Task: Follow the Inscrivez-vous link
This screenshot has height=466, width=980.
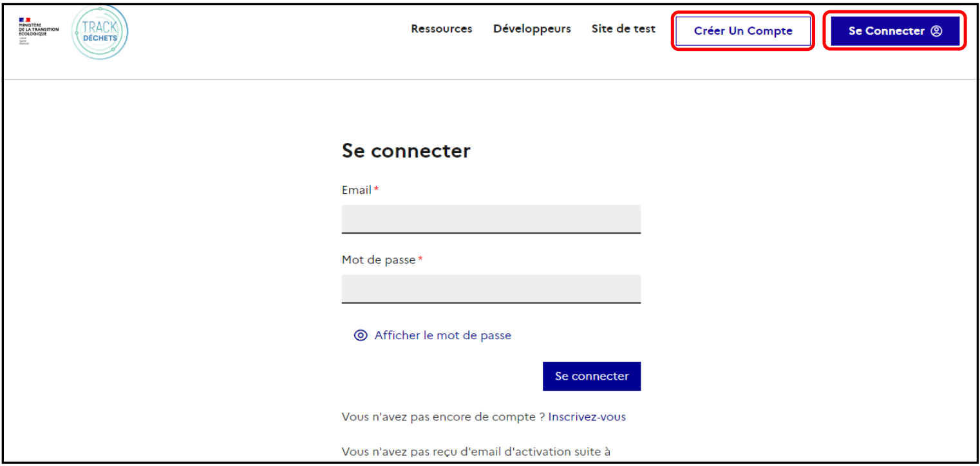Action: 587,417
